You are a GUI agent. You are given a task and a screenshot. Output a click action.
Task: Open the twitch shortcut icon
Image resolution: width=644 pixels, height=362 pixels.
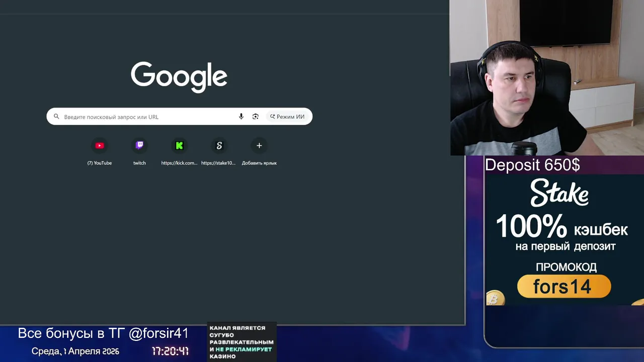point(139,146)
